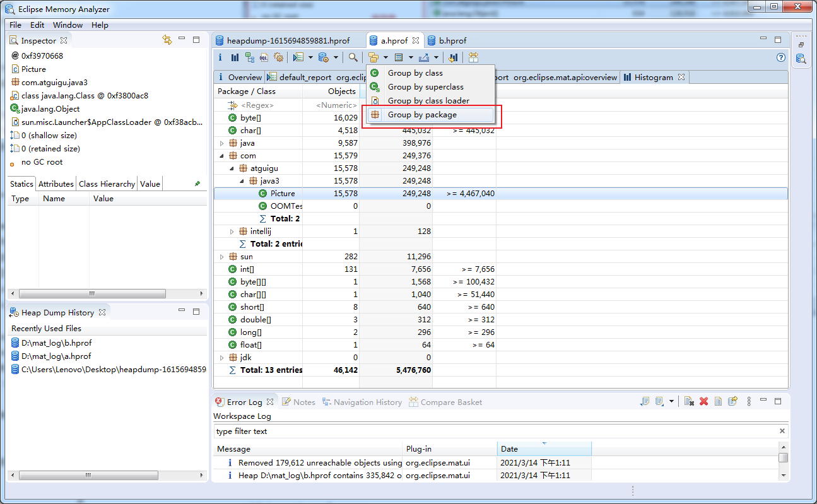The image size is (817, 504).
Task: Click the Date column header in Error Log
Action: coord(544,448)
